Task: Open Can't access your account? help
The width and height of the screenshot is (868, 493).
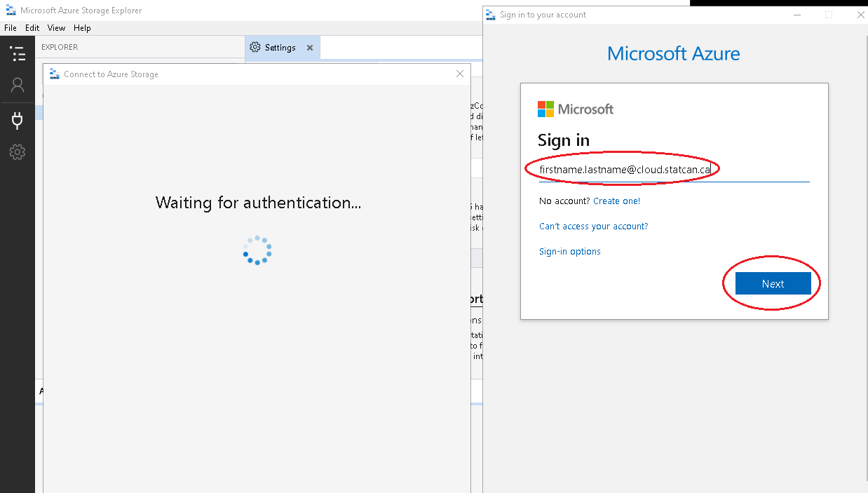Action: click(x=593, y=226)
